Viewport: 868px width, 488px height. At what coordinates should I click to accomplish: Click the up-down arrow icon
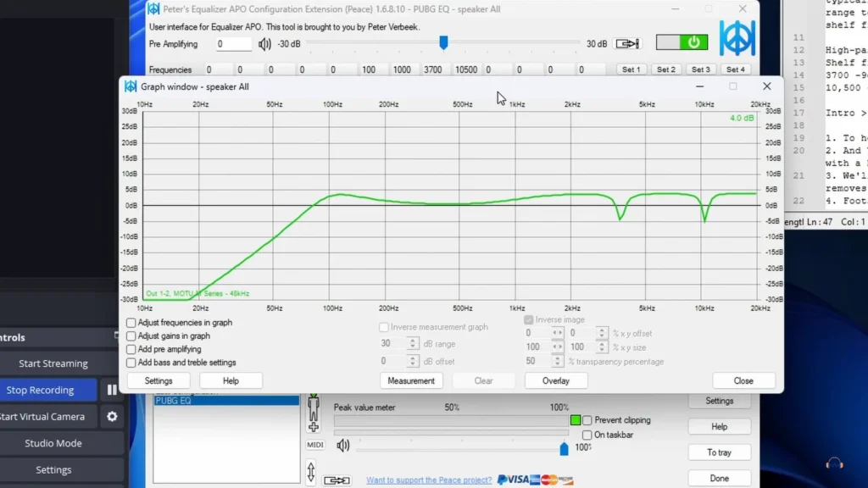(x=310, y=471)
